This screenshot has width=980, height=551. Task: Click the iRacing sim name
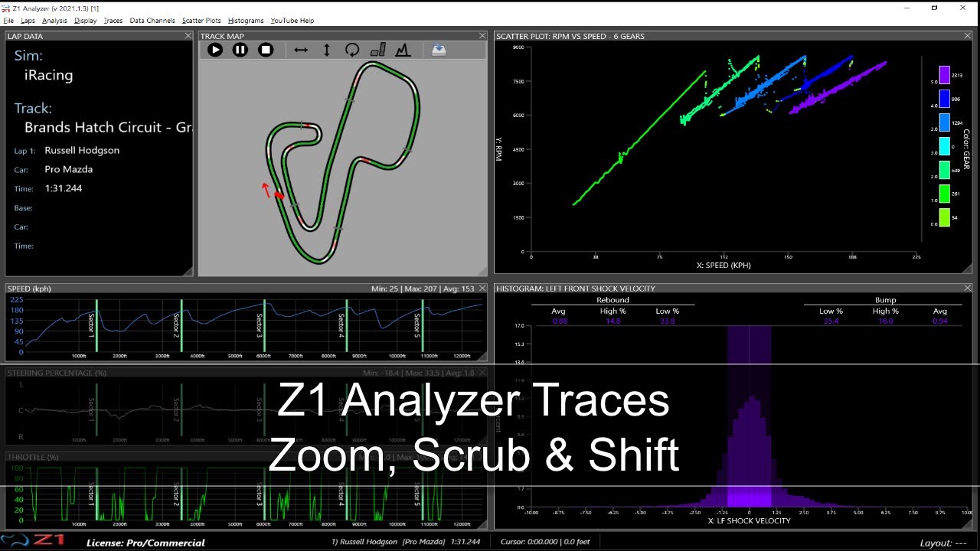coord(49,75)
